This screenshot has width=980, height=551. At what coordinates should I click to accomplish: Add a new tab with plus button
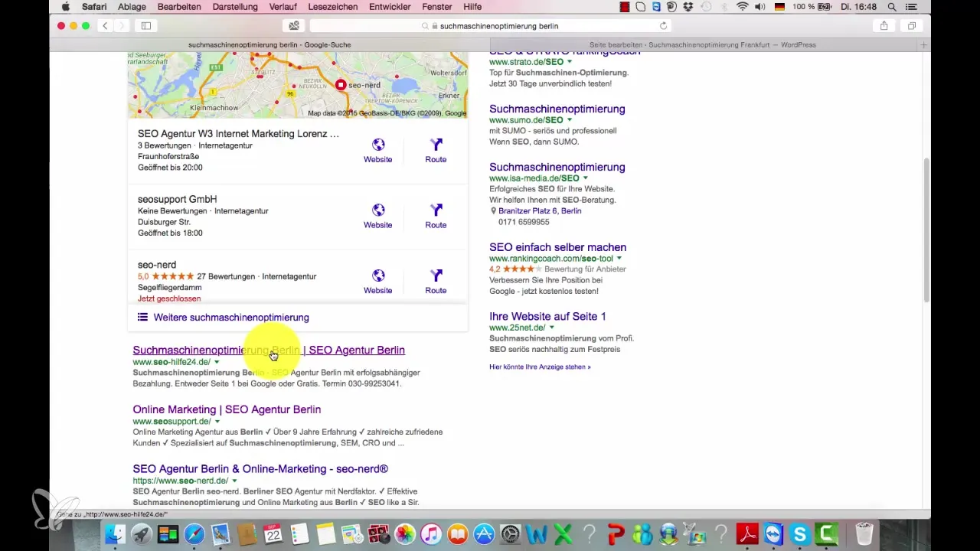point(924,45)
